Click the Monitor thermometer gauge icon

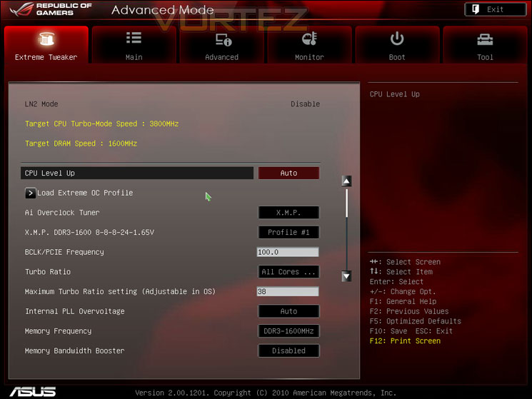309,39
